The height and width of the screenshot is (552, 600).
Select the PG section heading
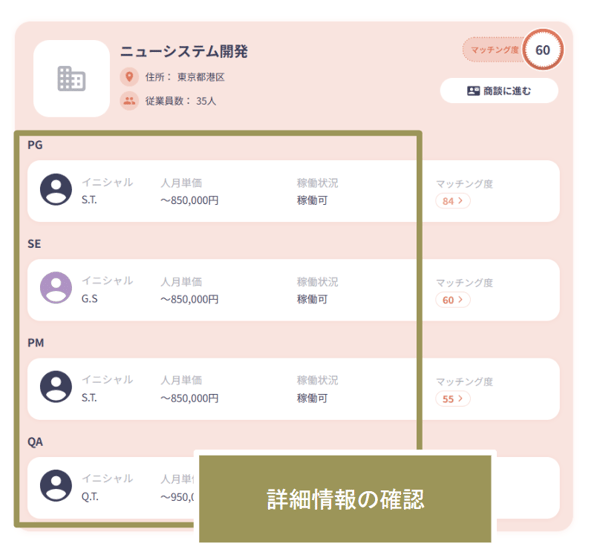coord(35,145)
